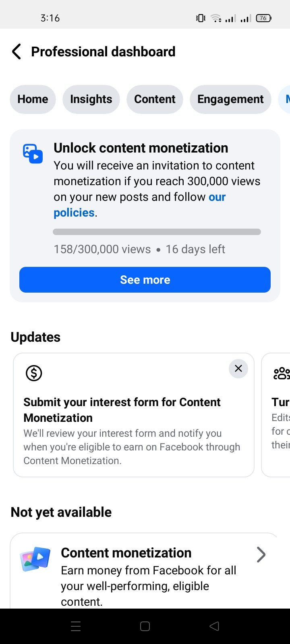The image size is (290, 644).
Task: Go to the Engagement tab
Action: tap(230, 99)
